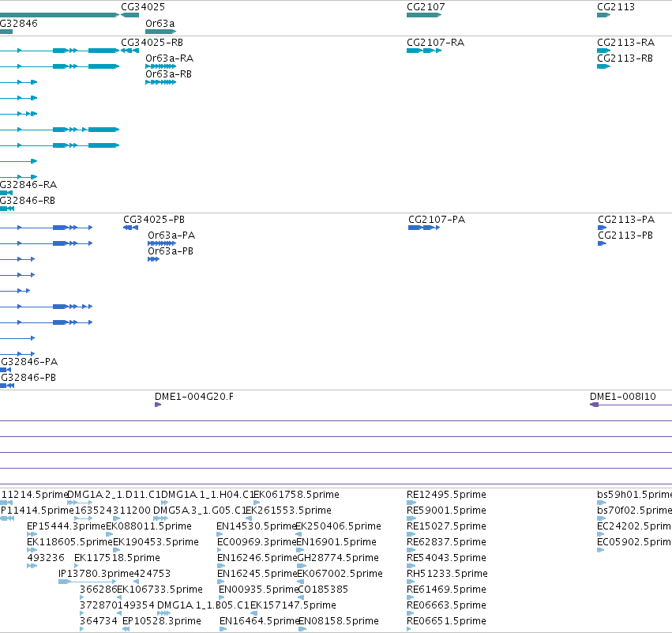The image size is (672, 633).
Task: Click the CG34025 gene label
Action: tap(143, 7)
